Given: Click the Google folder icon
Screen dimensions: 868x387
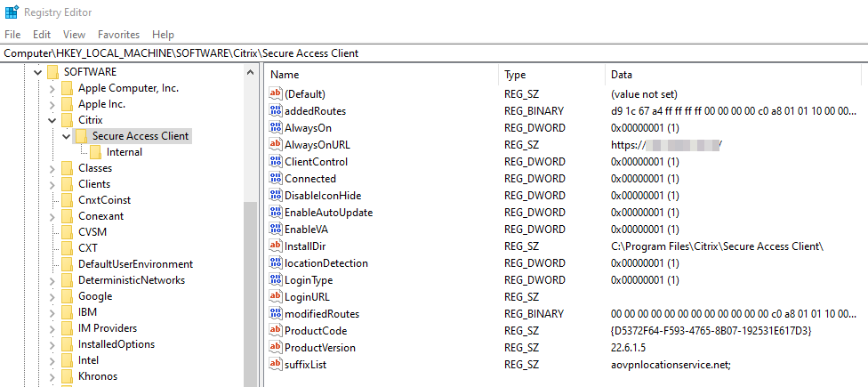Looking at the screenshot, I should (67, 296).
